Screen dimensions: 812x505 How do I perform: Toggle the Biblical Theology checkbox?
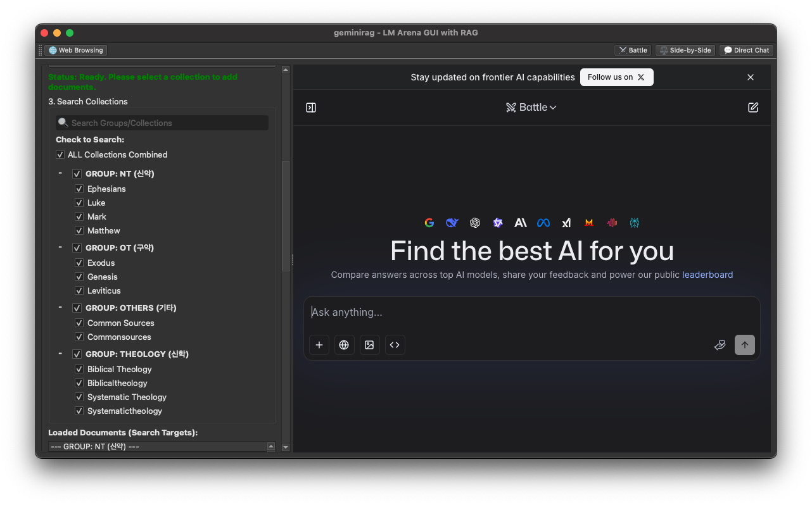[x=79, y=369]
